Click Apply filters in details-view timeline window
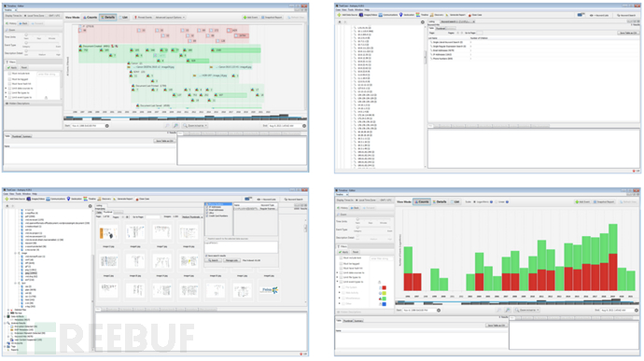Image resolution: width=644 pixels, height=361 pixels. (x=11, y=67)
